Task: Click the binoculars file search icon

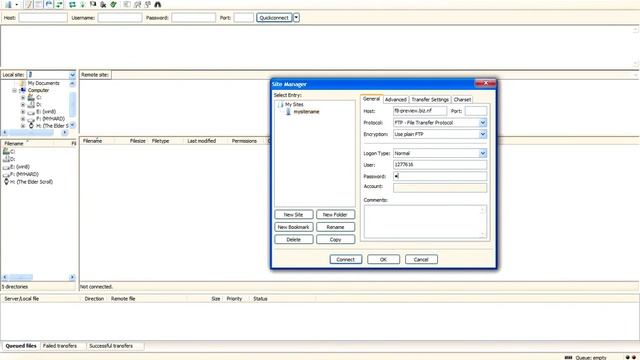Action: (x=158, y=4)
